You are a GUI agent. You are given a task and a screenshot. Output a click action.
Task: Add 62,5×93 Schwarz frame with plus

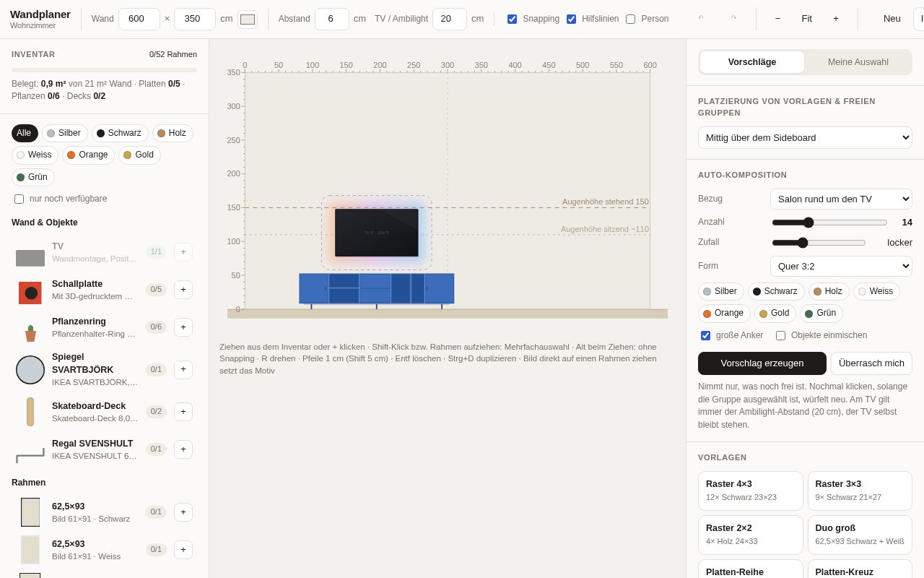click(183, 512)
